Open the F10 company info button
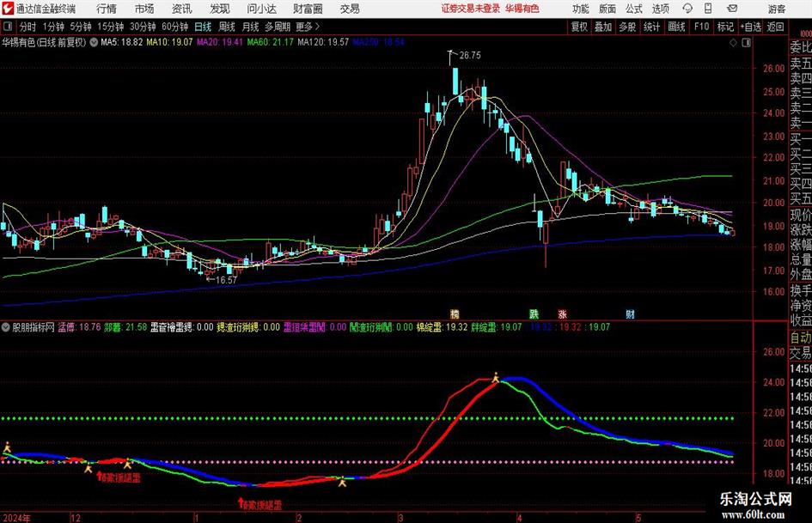 (702, 27)
